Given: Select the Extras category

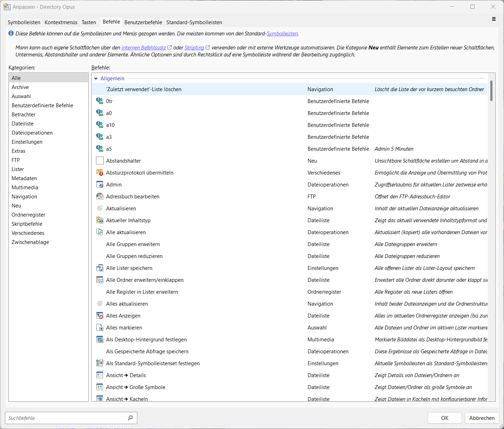Looking at the screenshot, I should click(48, 151).
